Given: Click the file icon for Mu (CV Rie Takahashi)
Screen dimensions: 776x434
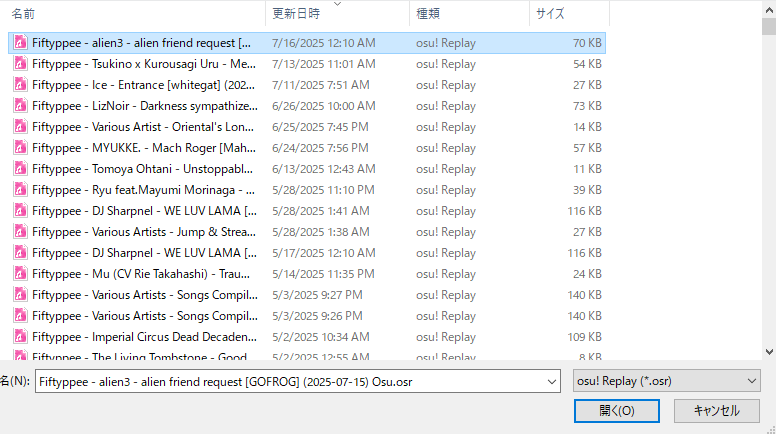Looking at the screenshot, I should pyautogui.click(x=20, y=274).
